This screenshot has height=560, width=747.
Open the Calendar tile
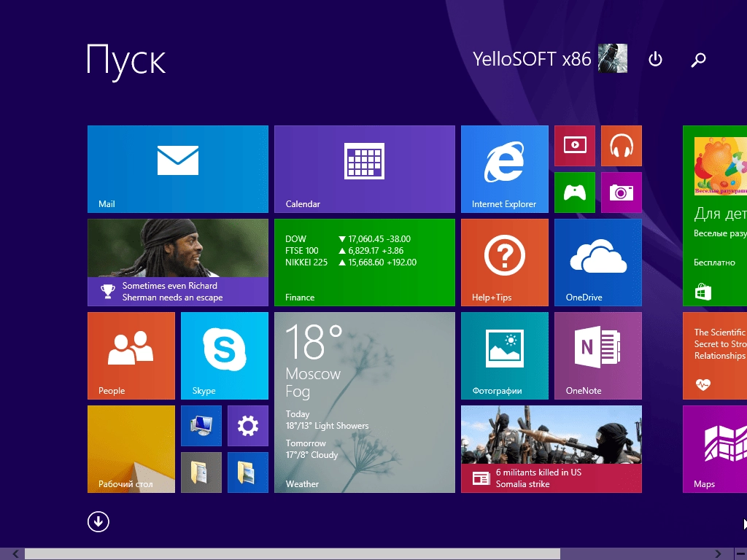tap(365, 169)
